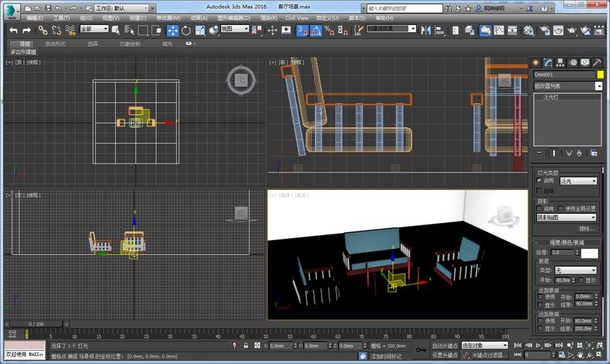Open the 修改器 menu
Screen dimensions: 610x364
(168, 17)
